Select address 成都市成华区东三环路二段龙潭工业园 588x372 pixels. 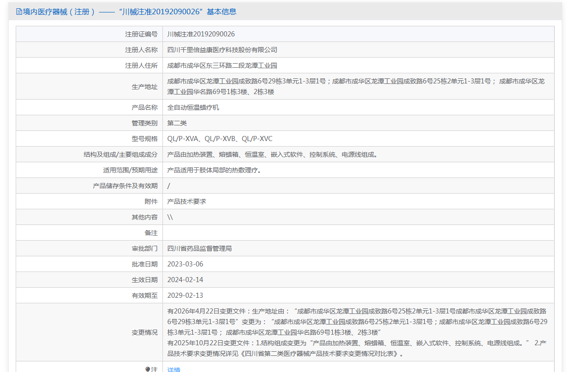coord(222,65)
